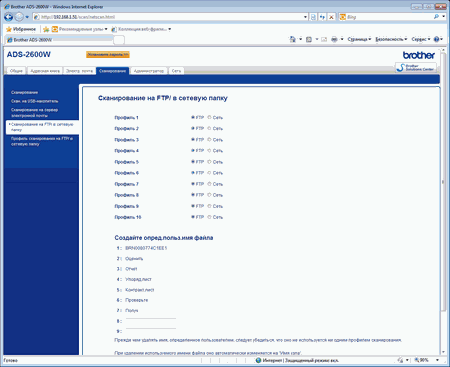Click the read mail envelope icon
This screenshot has height=367, width=450.
324,39
